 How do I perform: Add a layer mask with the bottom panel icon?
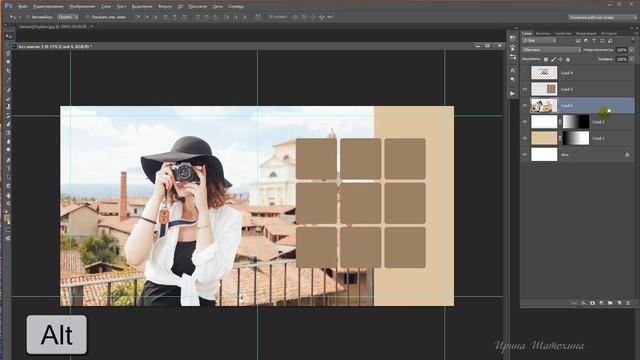[592, 303]
